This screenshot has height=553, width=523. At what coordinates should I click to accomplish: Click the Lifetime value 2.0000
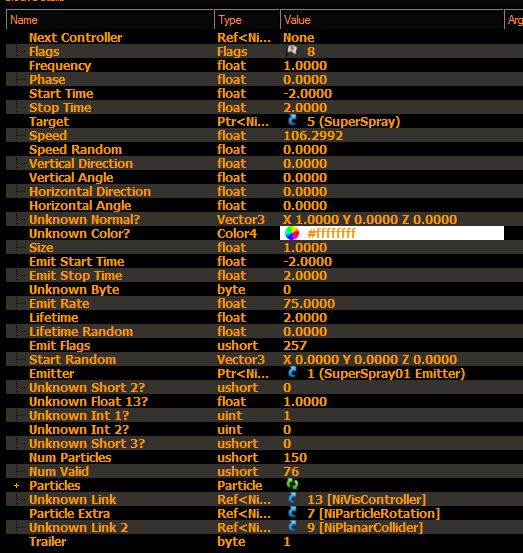click(x=305, y=317)
